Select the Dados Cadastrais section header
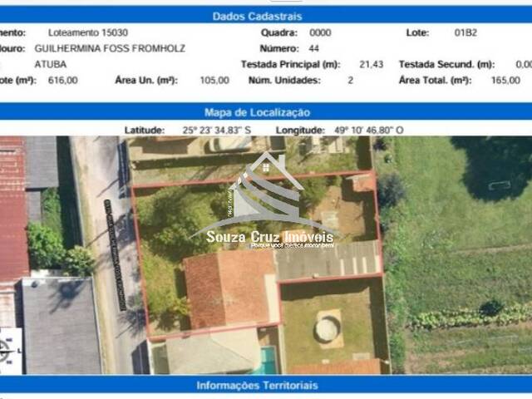This screenshot has width=532, height=399. [x=258, y=16]
